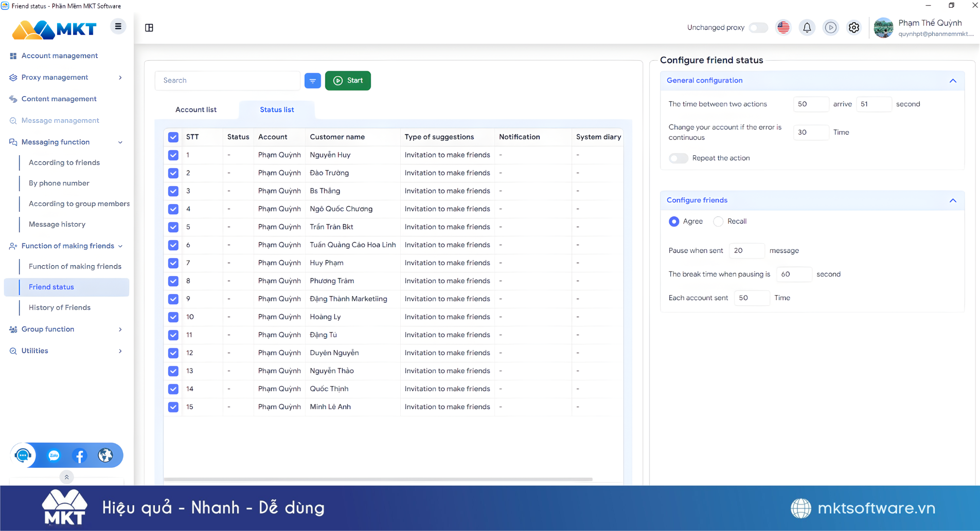This screenshot has height=531, width=980.
Task: Open the Facebook icon in bottom bar
Action: [x=80, y=455]
